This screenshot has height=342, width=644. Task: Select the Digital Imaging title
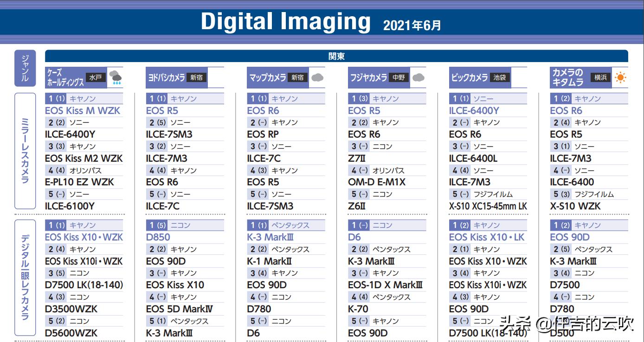point(286,22)
